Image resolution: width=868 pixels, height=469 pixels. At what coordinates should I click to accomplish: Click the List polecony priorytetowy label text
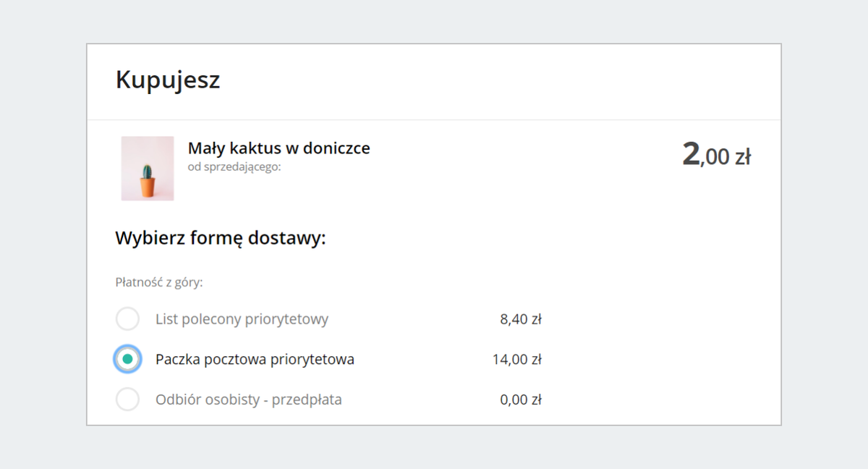pos(242,319)
